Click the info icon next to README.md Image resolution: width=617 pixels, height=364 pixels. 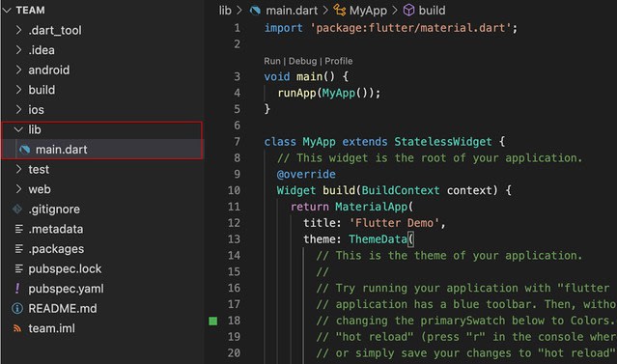(17, 309)
